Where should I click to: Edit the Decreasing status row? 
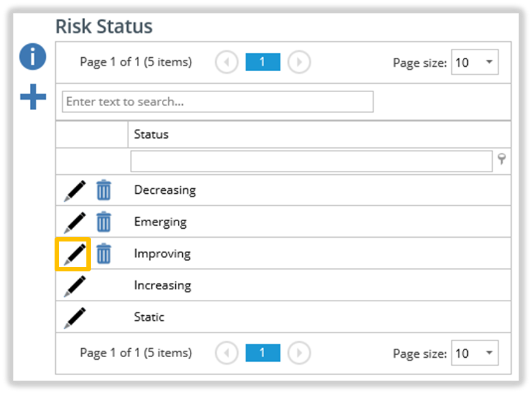pos(75,191)
